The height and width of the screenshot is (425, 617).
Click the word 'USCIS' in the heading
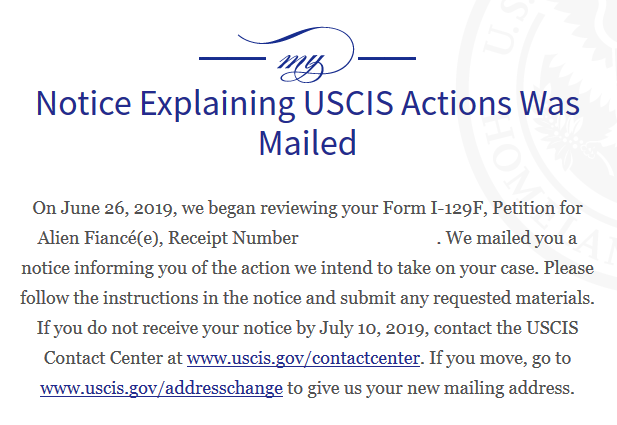[348, 103]
